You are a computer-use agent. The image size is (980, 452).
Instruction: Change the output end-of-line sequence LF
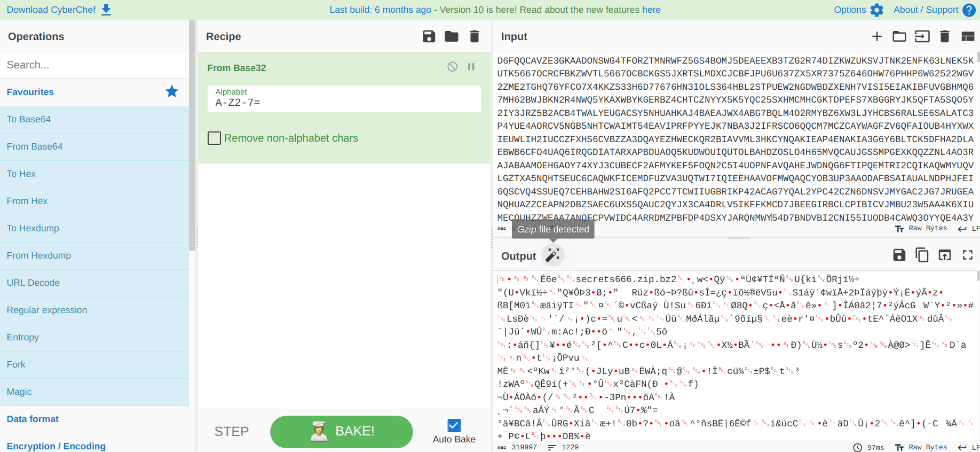pos(969,447)
